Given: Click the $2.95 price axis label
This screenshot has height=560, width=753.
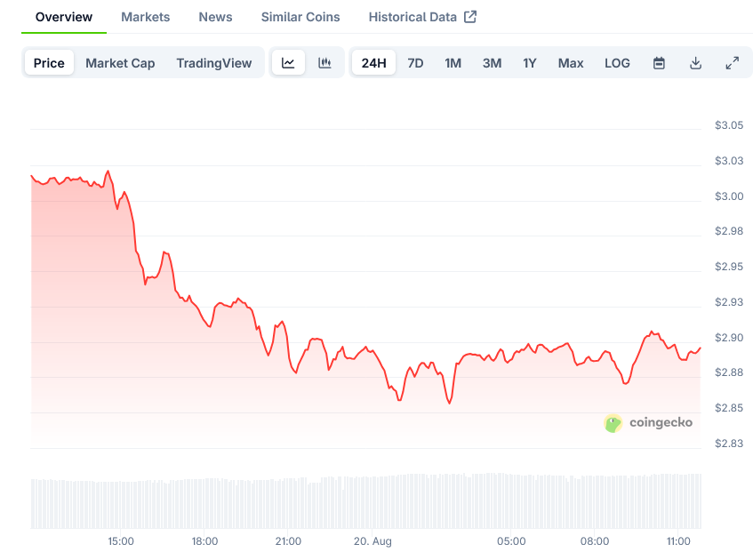Looking at the screenshot, I should coord(729,267).
